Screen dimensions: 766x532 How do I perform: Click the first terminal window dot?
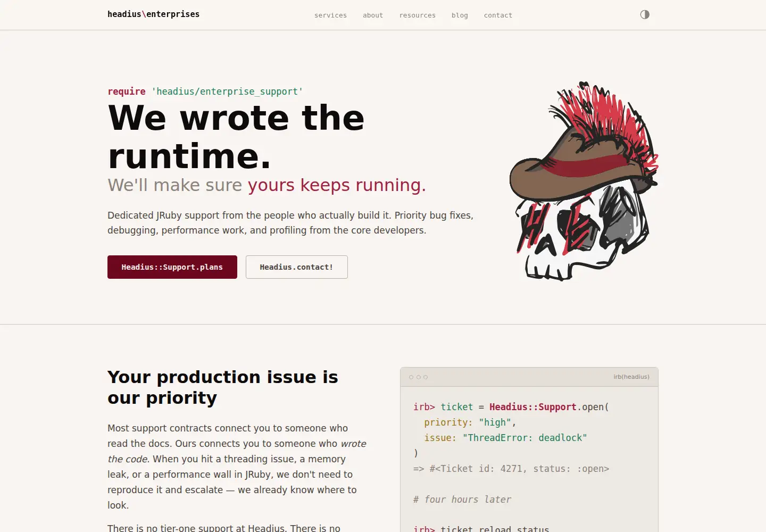[x=411, y=377]
